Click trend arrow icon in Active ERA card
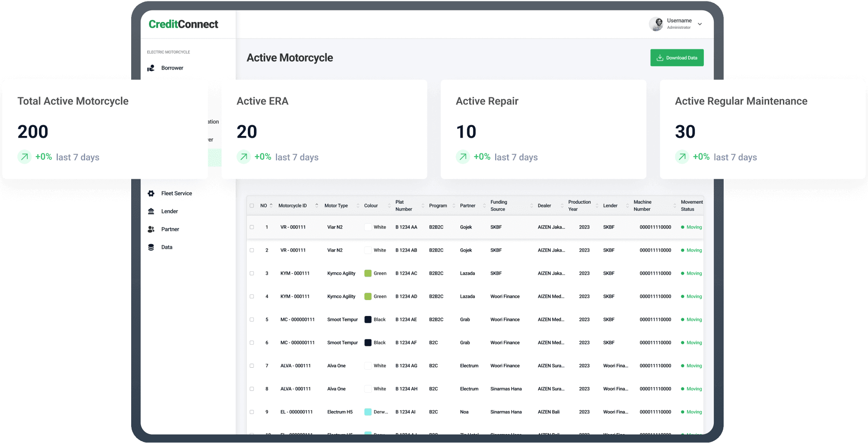Viewport: 868px width, 443px height. pyautogui.click(x=244, y=157)
